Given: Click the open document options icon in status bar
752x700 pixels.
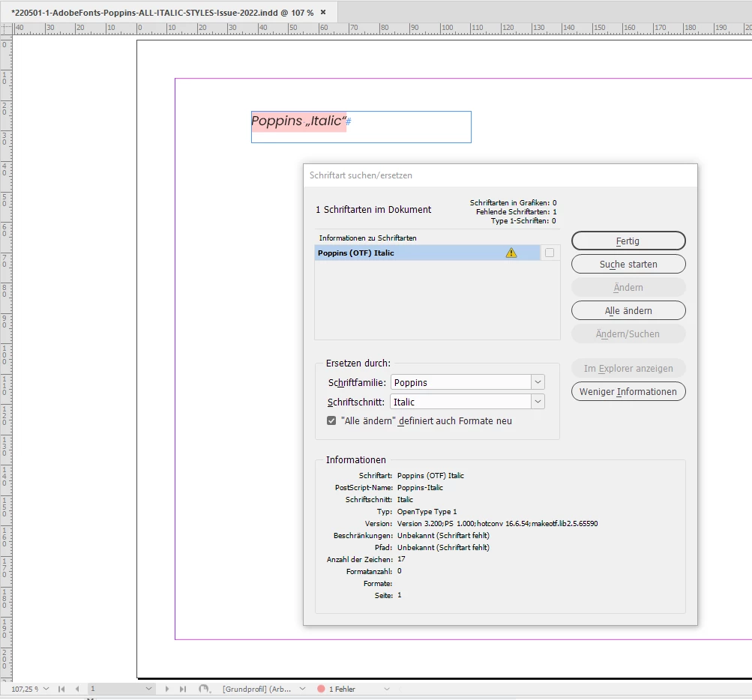Looking at the screenshot, I should [x=205, y=689].
